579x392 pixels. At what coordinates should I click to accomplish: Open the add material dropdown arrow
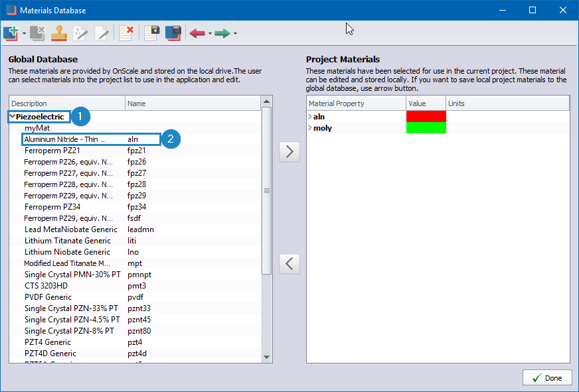point(24,34)
